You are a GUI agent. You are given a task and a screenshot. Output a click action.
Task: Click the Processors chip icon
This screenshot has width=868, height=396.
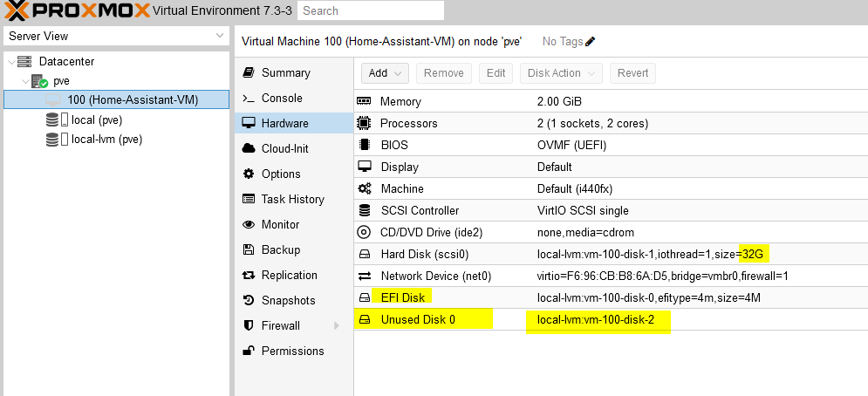pyautogui.click(x=364, y=123)
